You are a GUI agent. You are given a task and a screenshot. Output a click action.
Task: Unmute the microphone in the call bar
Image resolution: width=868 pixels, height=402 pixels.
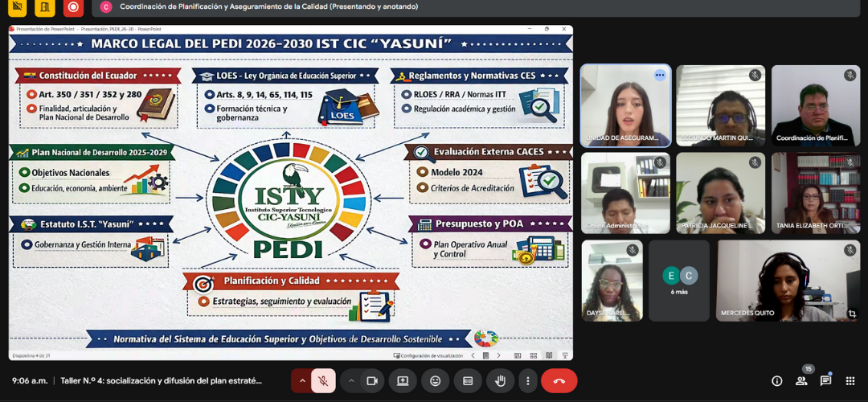(x=323, y=380)
